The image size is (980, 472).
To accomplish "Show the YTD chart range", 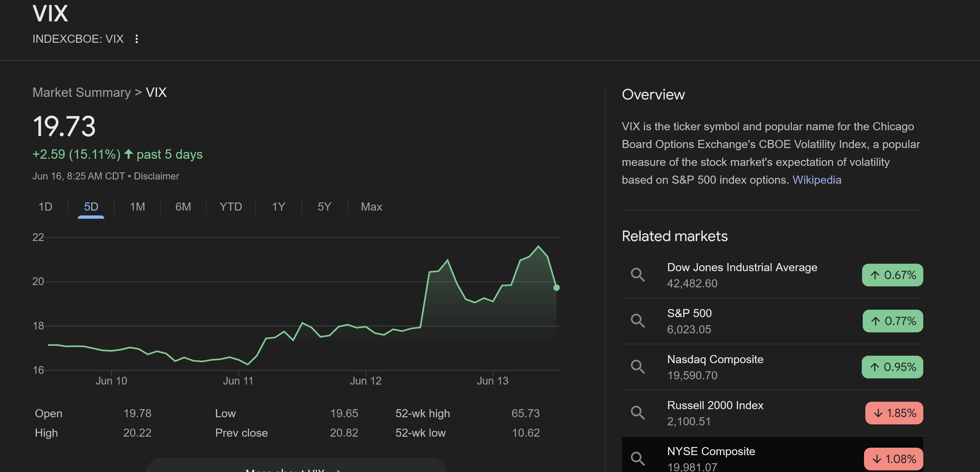I will pyautogui.click(x=231, y=207).
